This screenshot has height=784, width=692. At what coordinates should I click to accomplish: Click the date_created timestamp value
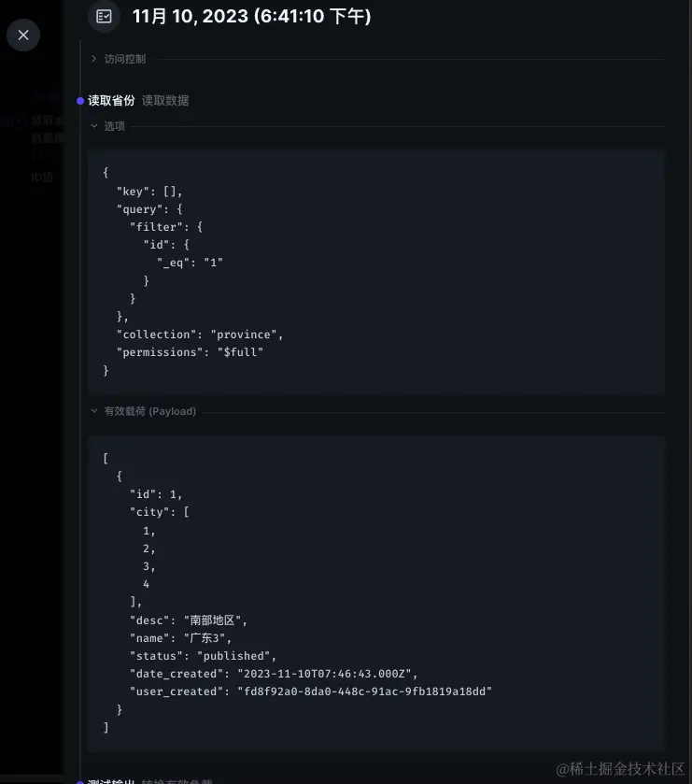pos(328,674)
